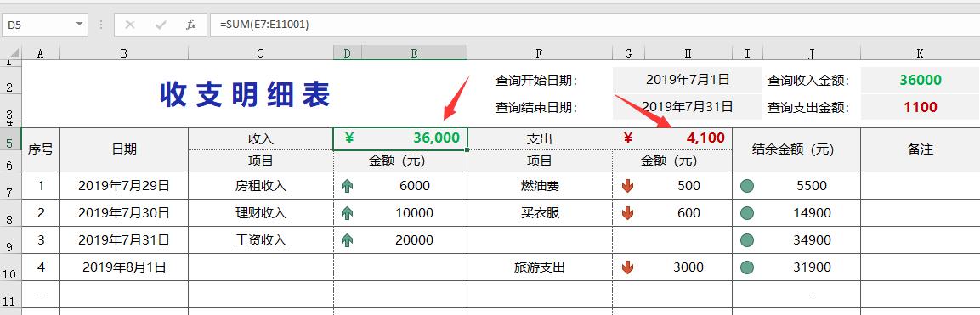
Task: Select the expense total cell 4,100
Action: 672,138
